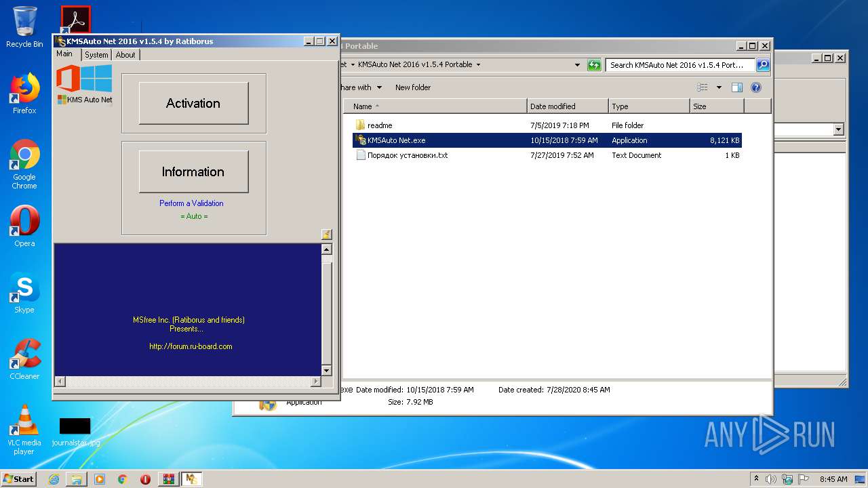The image size is (868, 488).
Task: Click the log panel scroll up arrow
Action: tap(327, 249)
